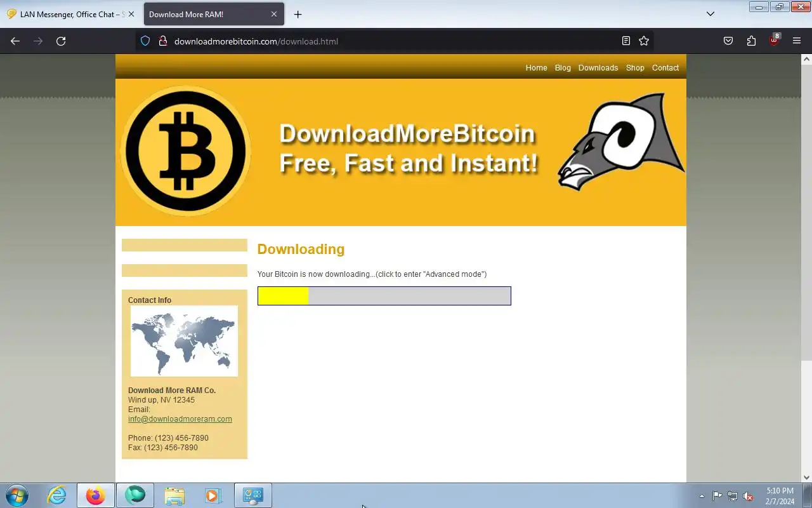Click the muted volume tray icon

749,496
